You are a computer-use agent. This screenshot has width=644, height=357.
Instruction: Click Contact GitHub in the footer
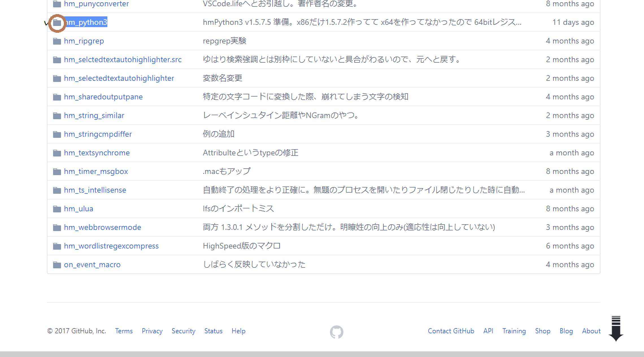451,331
